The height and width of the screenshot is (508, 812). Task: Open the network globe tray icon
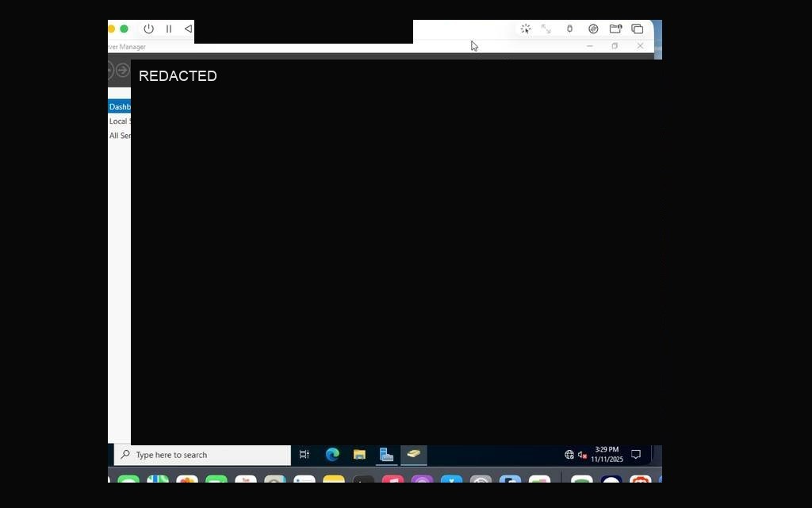569,455
